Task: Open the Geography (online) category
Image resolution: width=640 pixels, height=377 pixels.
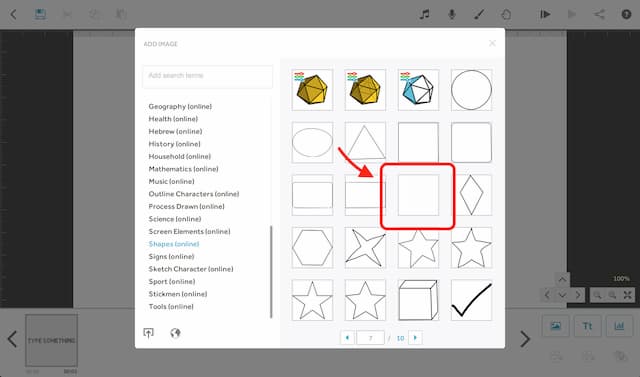Action: (180, 106)
